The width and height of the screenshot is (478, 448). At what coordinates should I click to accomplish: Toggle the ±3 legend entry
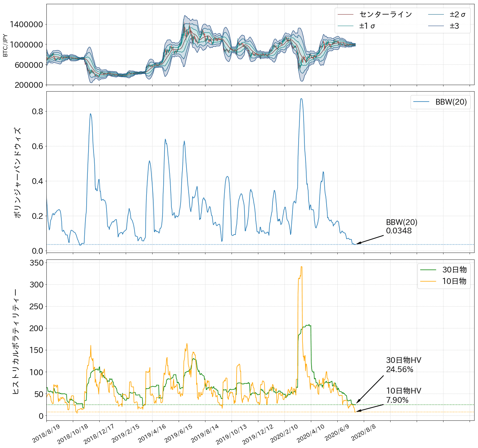tap(454, 26)
